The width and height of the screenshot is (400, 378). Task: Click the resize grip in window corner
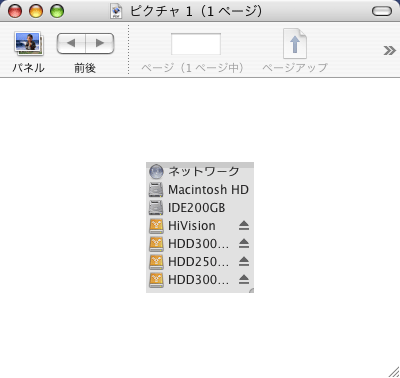[x=394, y=372]
